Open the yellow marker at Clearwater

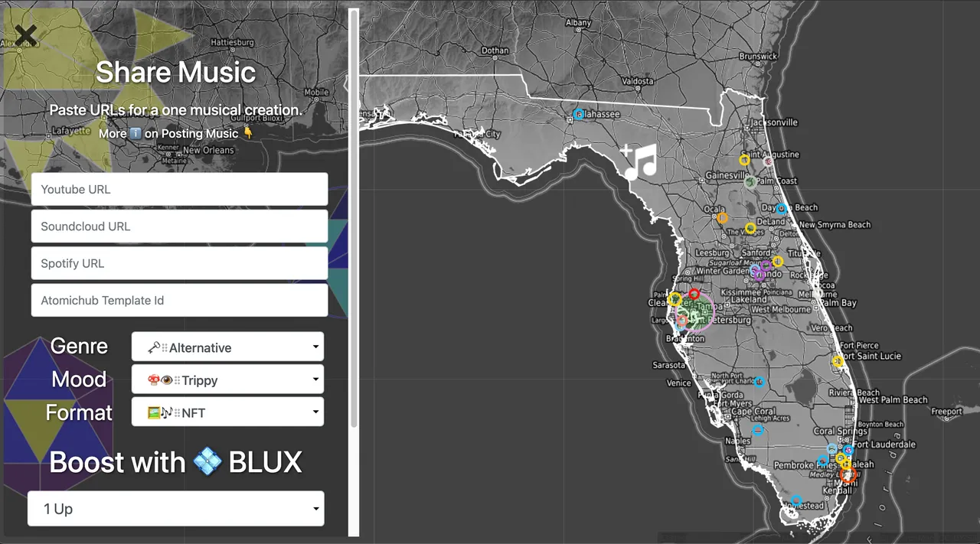tap(675, 298)
